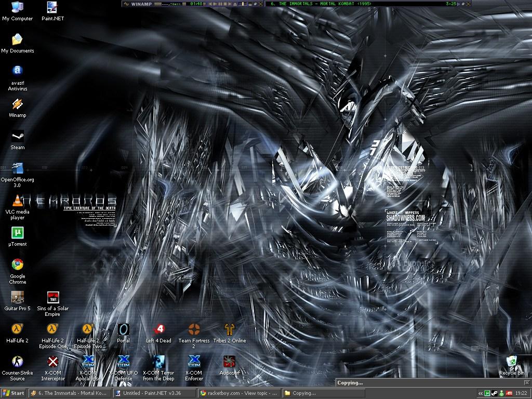
Task: Select the Sins of a Solar Empire icon
Action: [52, 304]
